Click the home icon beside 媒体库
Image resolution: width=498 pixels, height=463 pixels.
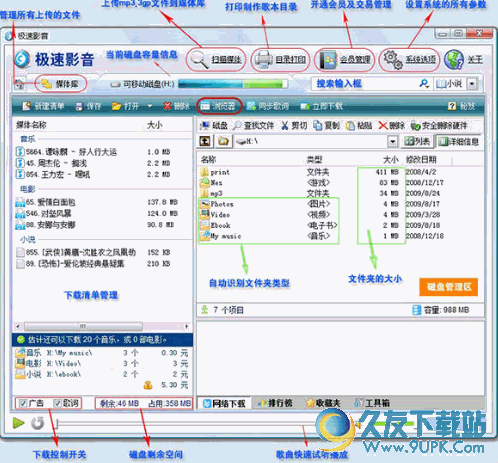19,84
